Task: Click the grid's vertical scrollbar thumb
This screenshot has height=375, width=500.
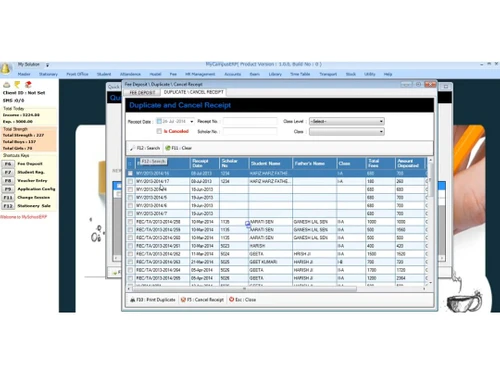Action: (x=431, y=180)
